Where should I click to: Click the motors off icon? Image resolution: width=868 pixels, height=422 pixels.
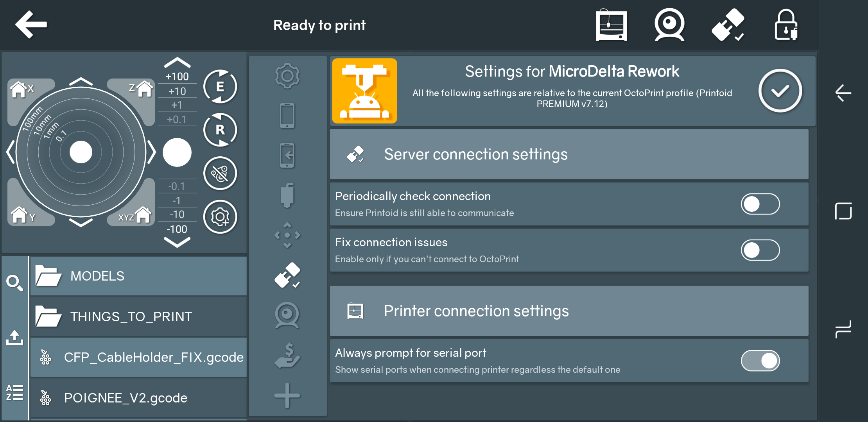point(220,173)
